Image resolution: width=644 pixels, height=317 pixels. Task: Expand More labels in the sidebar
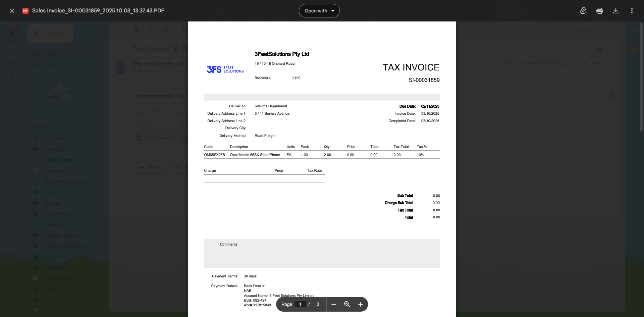[x=49, y=108]
